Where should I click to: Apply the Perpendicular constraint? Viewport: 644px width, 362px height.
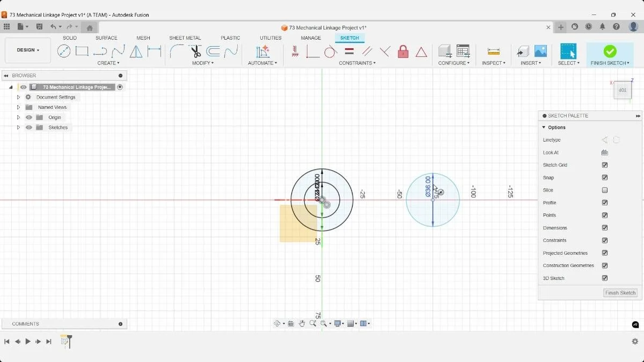point(385,51)
